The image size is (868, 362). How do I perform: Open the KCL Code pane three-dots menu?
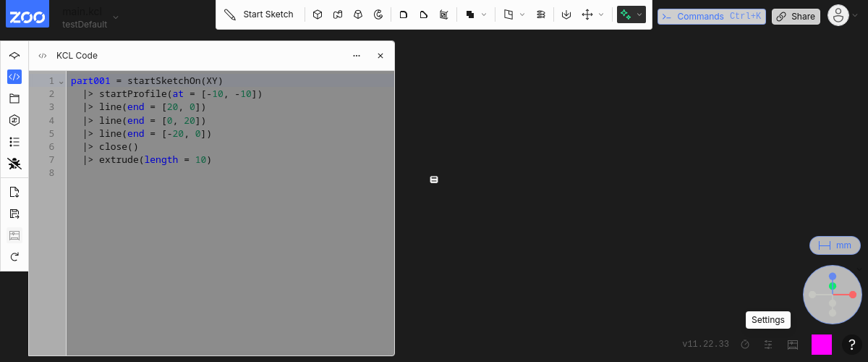point(356,56)
